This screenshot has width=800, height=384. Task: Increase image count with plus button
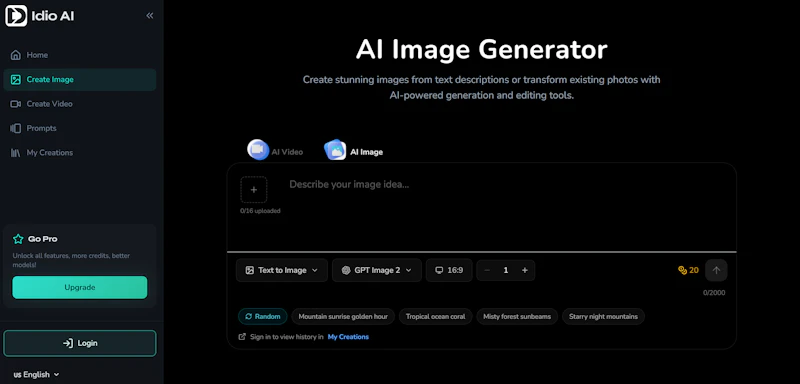click(524, 270)
